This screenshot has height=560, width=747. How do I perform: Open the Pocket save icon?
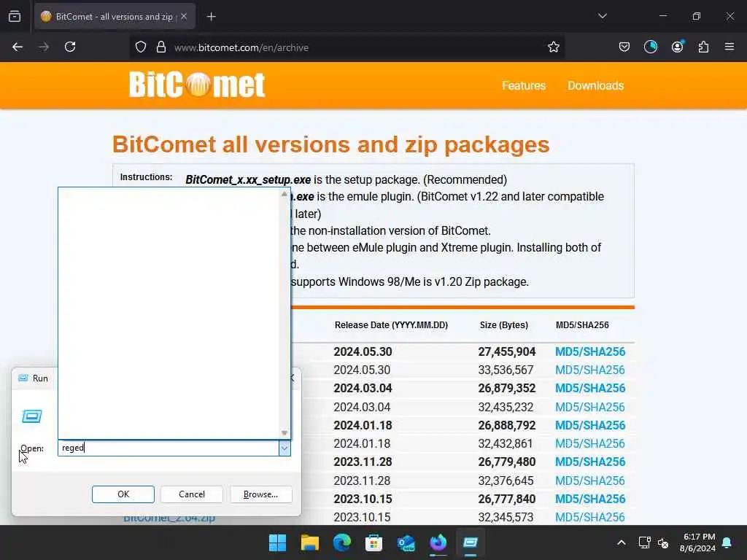(624, 47)
